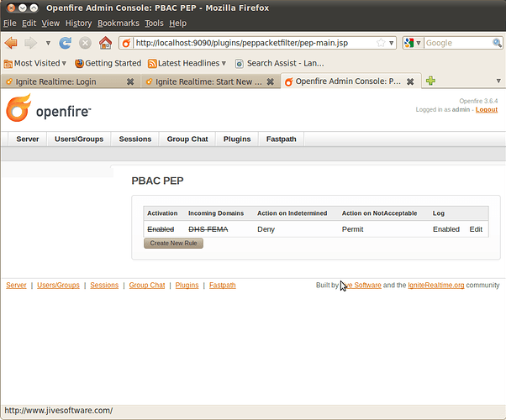Click the footer Users/Groups link

[x=58, y=285]
